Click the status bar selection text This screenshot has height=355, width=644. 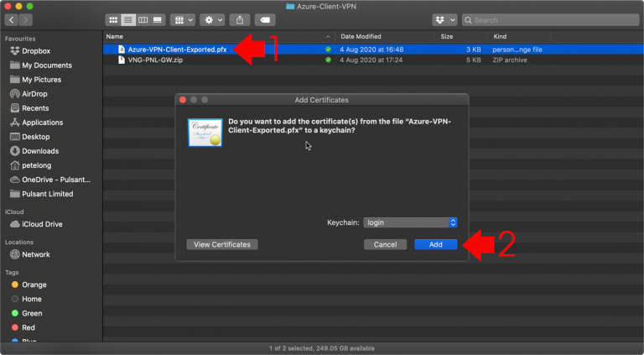322,348
